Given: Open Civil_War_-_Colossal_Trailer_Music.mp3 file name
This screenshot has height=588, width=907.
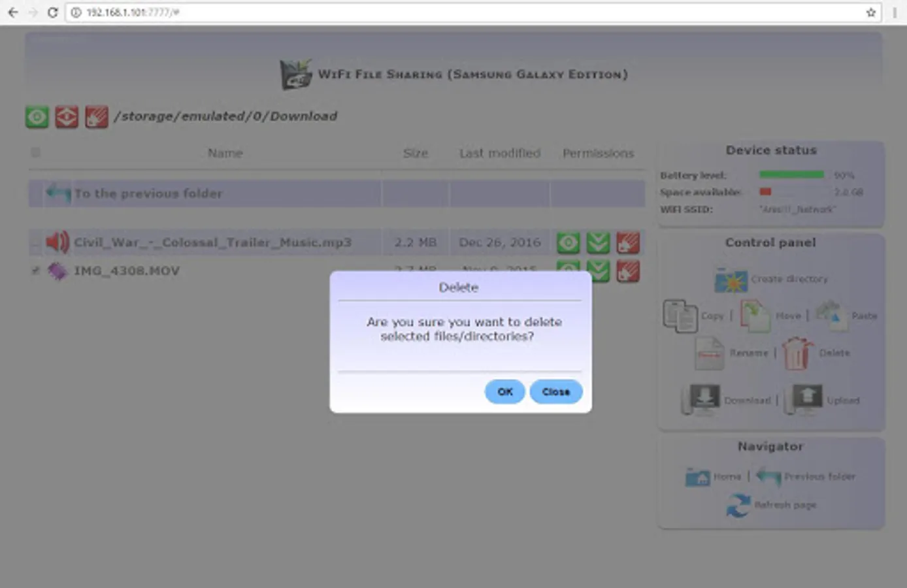Looking at the screenshot, I should point(212,242).
